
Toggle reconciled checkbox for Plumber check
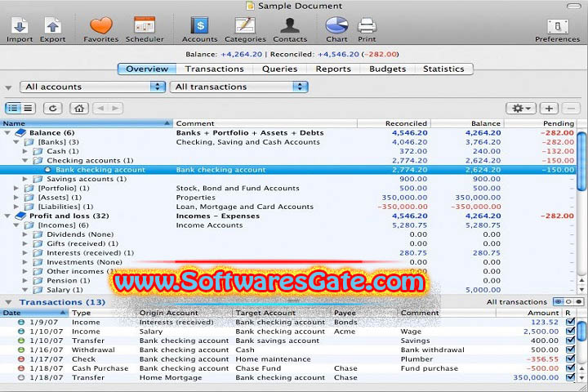(x=570, y=359)
